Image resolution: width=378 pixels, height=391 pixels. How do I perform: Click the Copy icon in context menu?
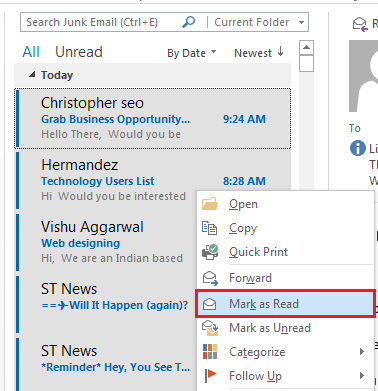210,228
